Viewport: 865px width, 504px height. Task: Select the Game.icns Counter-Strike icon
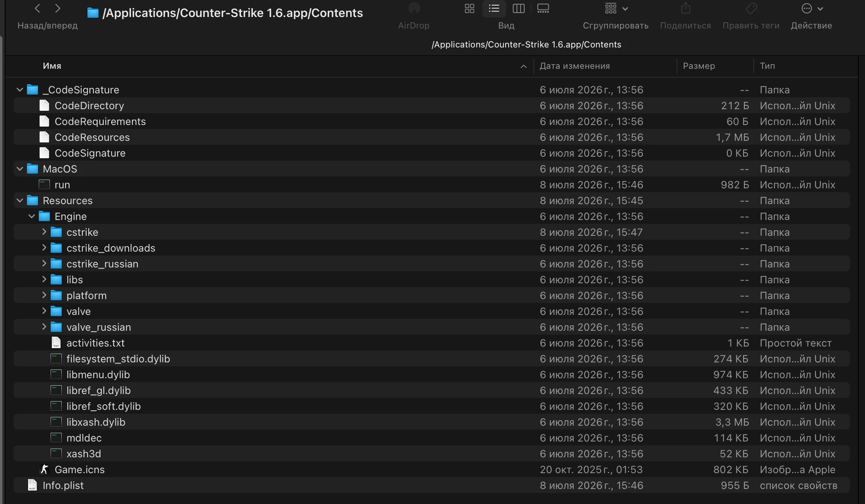coord(44,469)
